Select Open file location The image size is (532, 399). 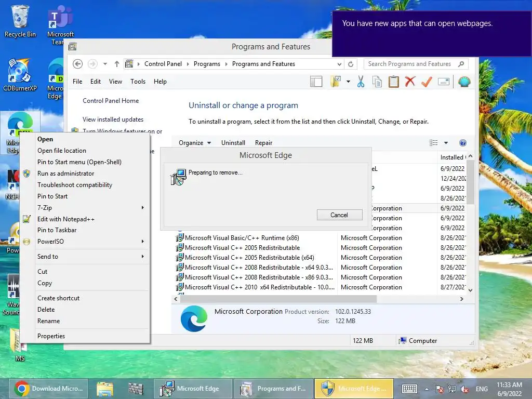tap(85, 151)
